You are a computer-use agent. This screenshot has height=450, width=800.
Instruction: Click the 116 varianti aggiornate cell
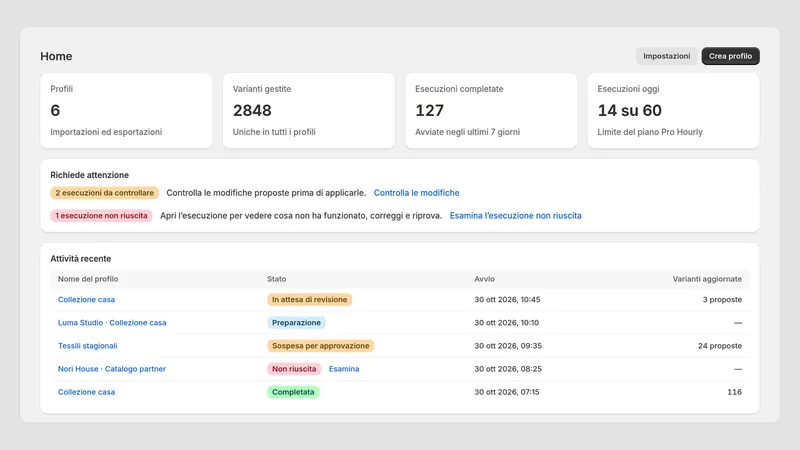click(734, 392)
